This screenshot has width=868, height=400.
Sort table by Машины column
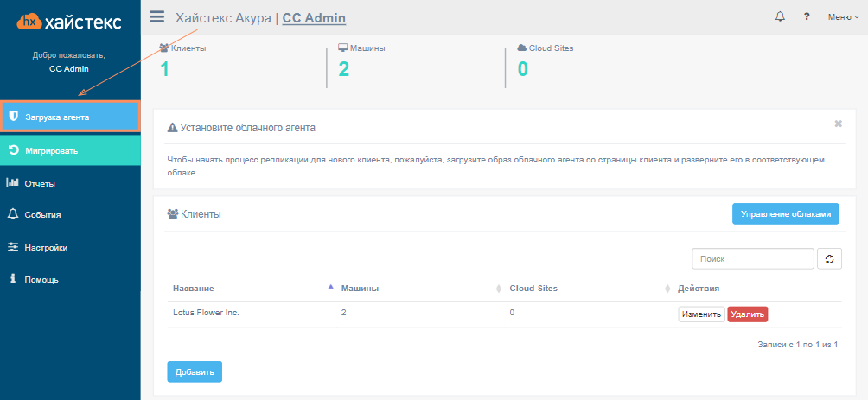(361, 288)
